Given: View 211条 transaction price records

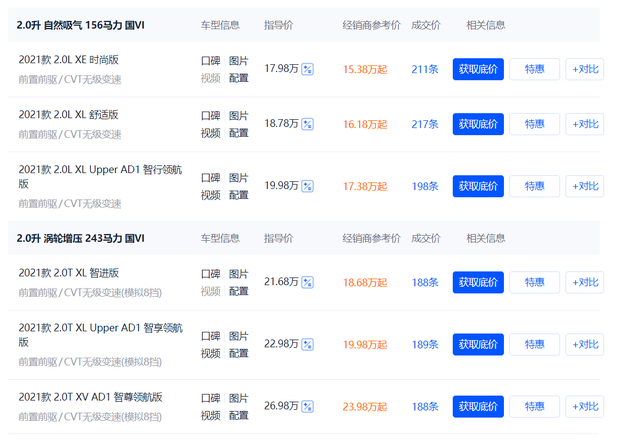Looking at the screenshot, I should coord(425,69).
